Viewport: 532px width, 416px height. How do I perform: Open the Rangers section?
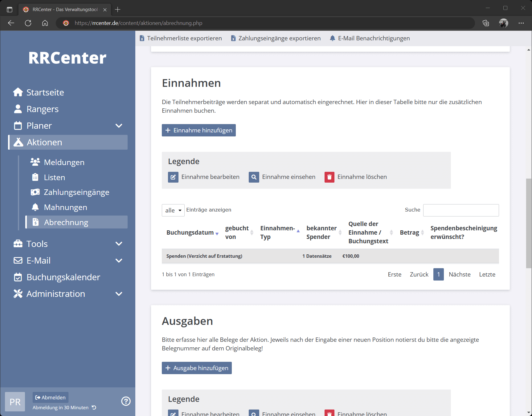(x=42, y=109)
